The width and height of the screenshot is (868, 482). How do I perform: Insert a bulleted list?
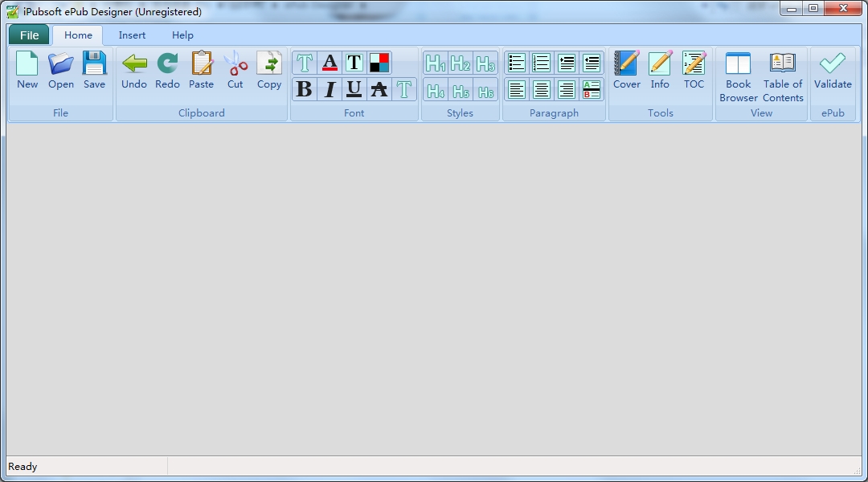[517, 63]
